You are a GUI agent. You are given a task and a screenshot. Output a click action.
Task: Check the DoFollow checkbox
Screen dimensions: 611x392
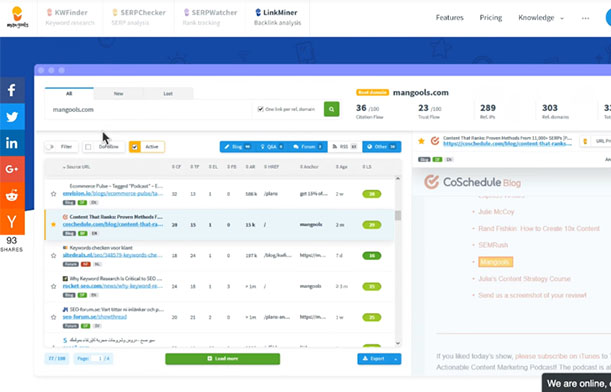(x=88, y=147)
